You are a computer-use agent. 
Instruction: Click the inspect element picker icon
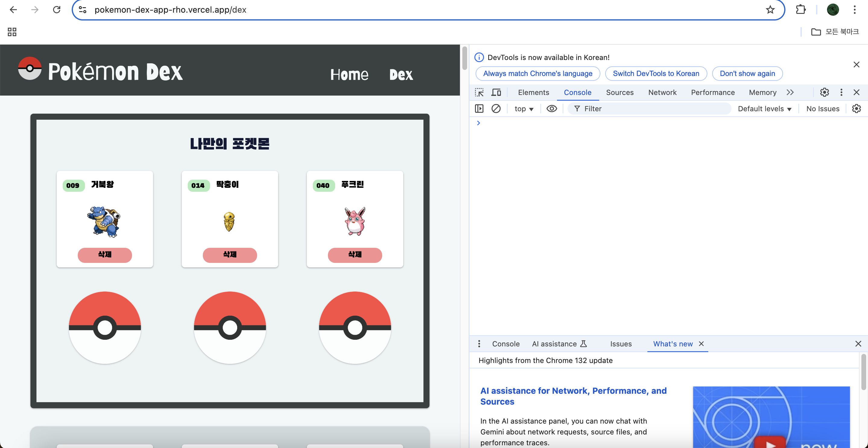pos(479,92)
